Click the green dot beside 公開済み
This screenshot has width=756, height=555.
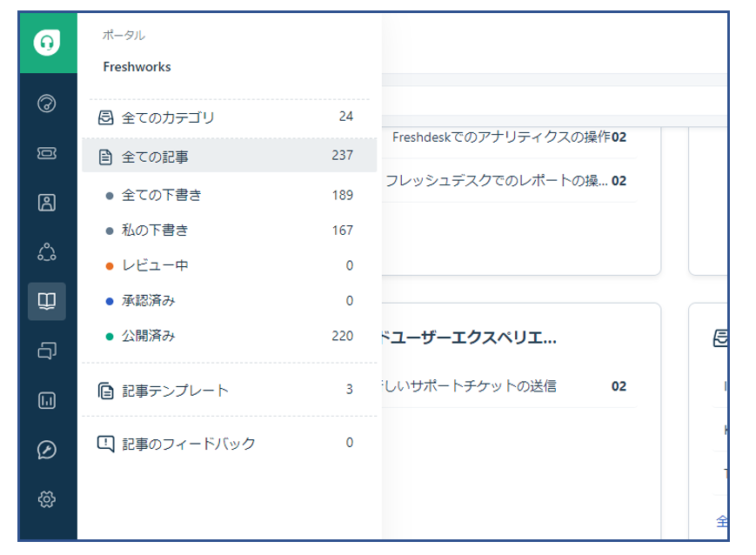click(110, 337)
